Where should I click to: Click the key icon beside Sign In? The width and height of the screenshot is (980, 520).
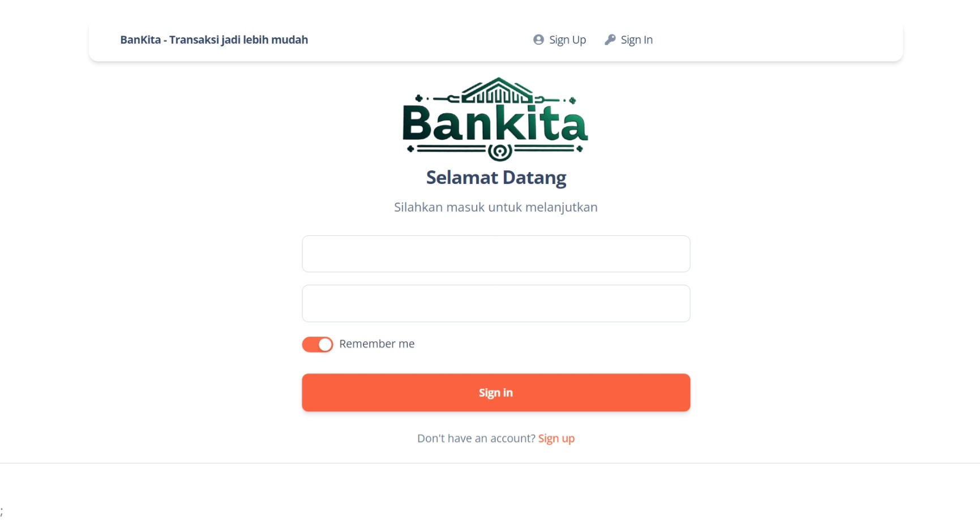pos(610,40)
